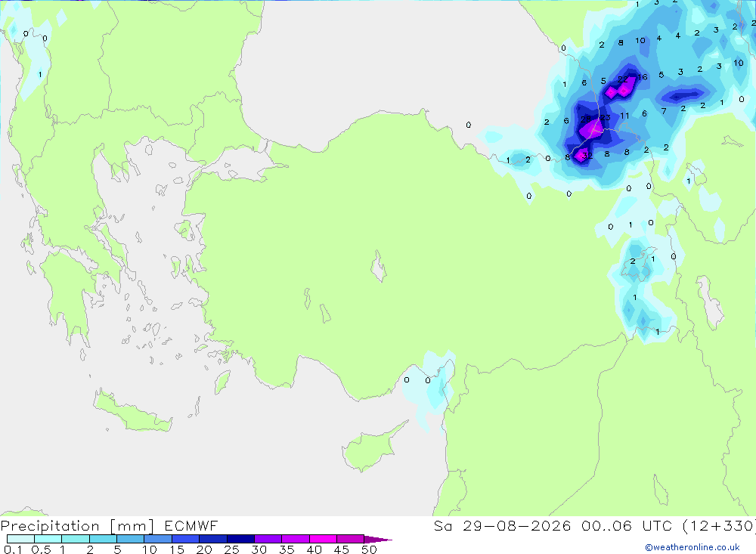
Task: Click the weatheronline.co.uk copyright link
Action: tap(692, 547)
